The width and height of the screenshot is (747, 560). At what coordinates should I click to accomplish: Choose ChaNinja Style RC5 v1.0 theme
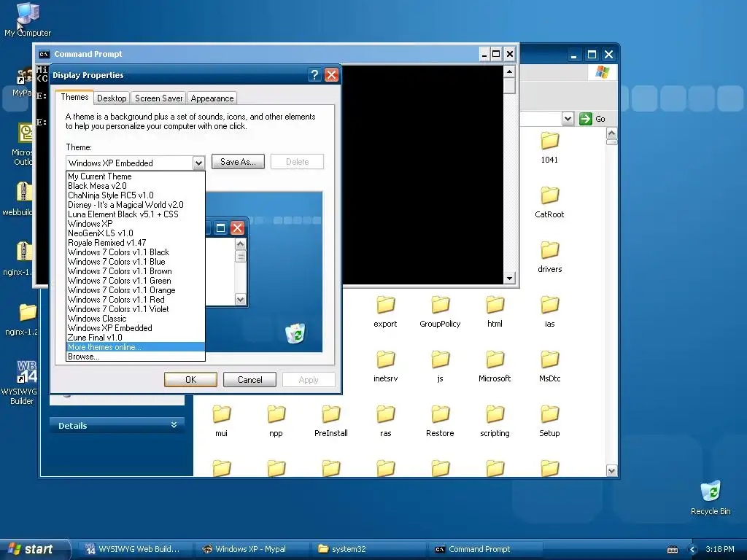tap(135, 195)
